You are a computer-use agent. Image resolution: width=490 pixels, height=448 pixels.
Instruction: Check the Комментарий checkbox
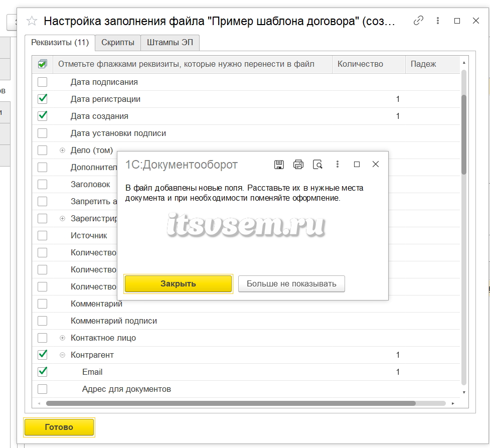coord(43,304)
